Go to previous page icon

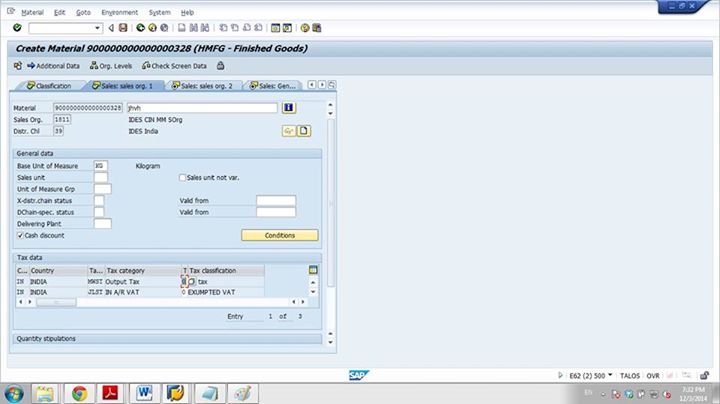235,28
